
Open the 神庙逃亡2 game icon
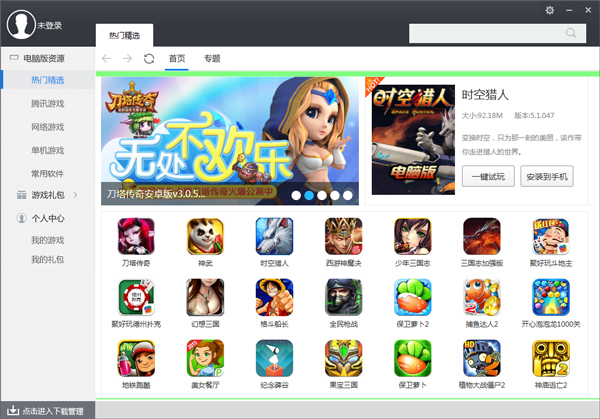pyautogui.click(x=551, y=358)
